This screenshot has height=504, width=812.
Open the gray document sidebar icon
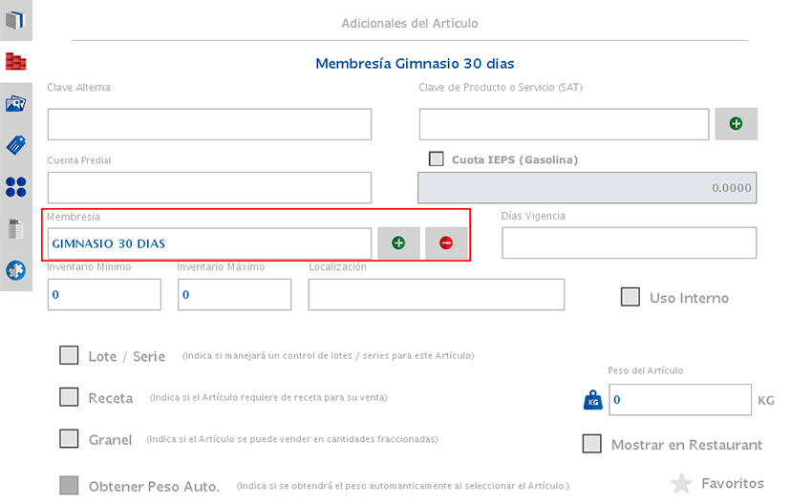(x=15, y=229)
